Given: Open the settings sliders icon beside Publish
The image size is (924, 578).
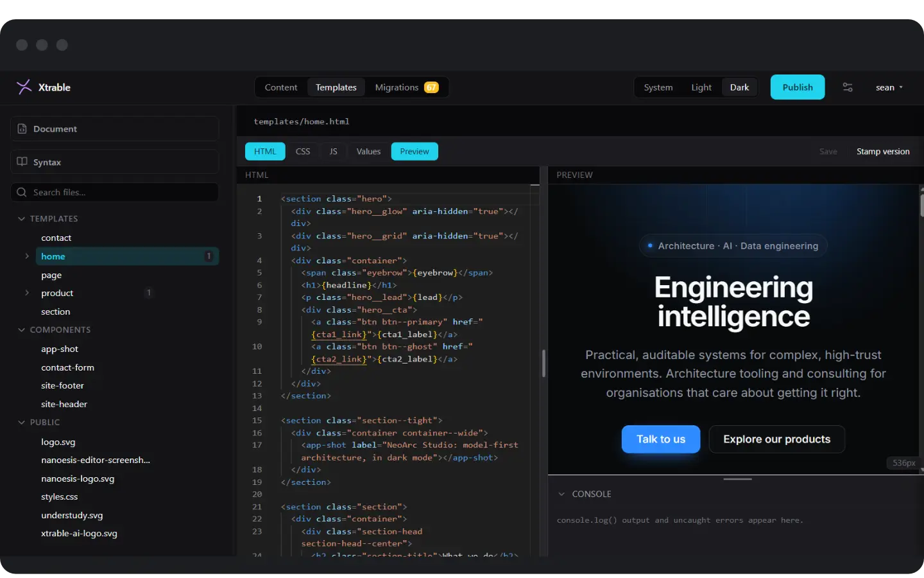Looking at the screenshot, I should click(848, 87).
